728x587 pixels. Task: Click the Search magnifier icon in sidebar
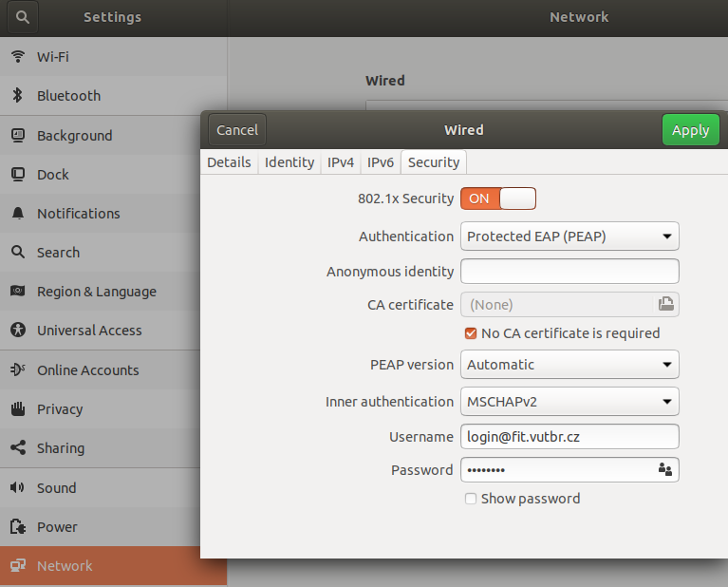click(x=18, y=252)
